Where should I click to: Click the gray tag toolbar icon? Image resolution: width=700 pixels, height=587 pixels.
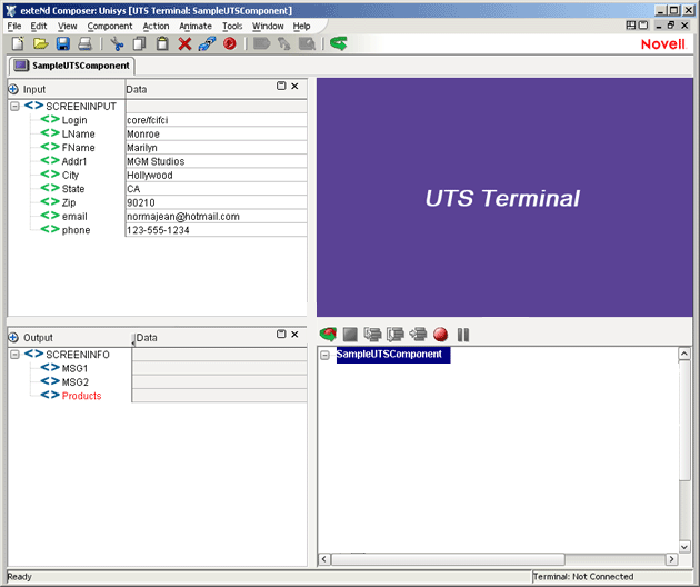coord(262,44)
